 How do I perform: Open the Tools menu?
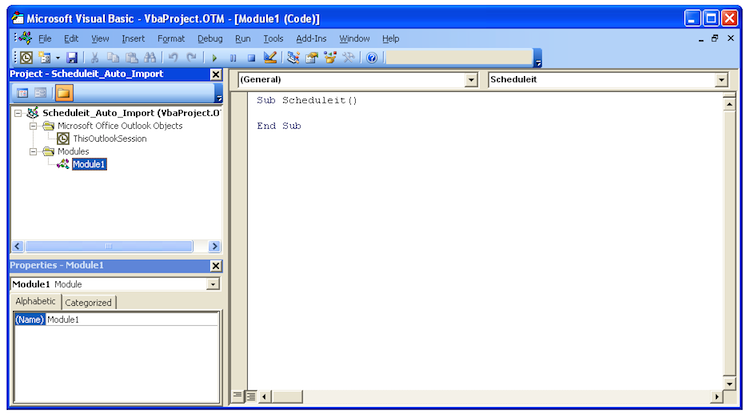273,39
